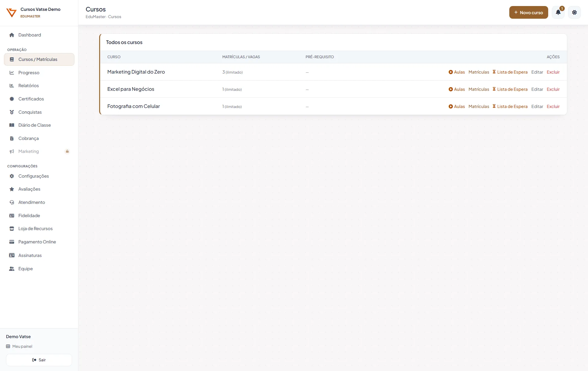Click the Assinaturas icon
Image resolution: width=588 pixels, height=371 pixels.
(12, 255)
